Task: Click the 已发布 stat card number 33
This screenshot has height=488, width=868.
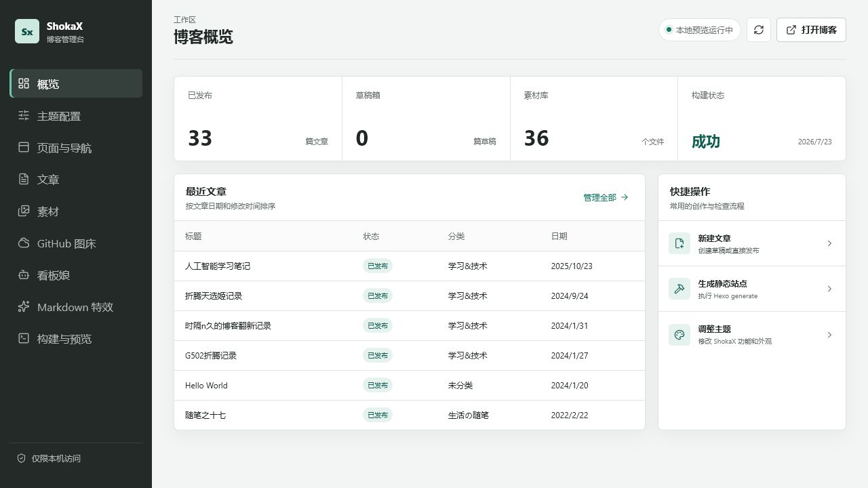Action: [200, 138]
